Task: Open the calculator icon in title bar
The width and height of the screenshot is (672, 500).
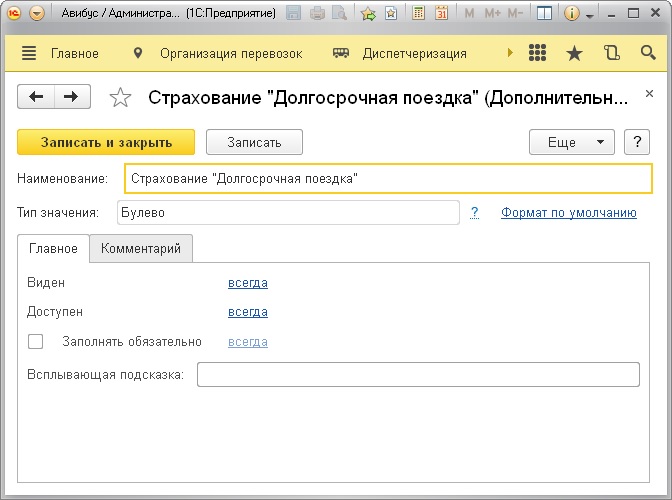Action: pyautogui.click(x=418, y=14)
